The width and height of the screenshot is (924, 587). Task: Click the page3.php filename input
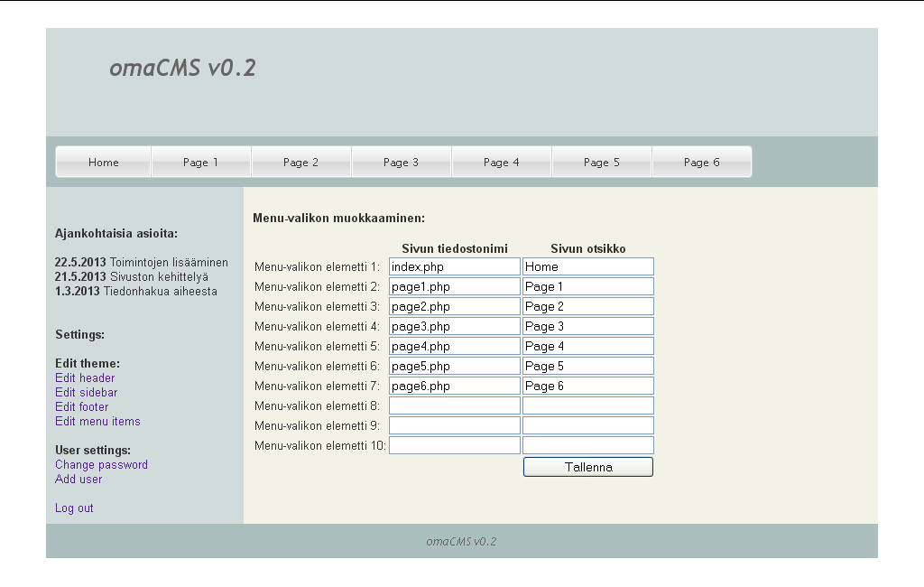pos(454,325)
